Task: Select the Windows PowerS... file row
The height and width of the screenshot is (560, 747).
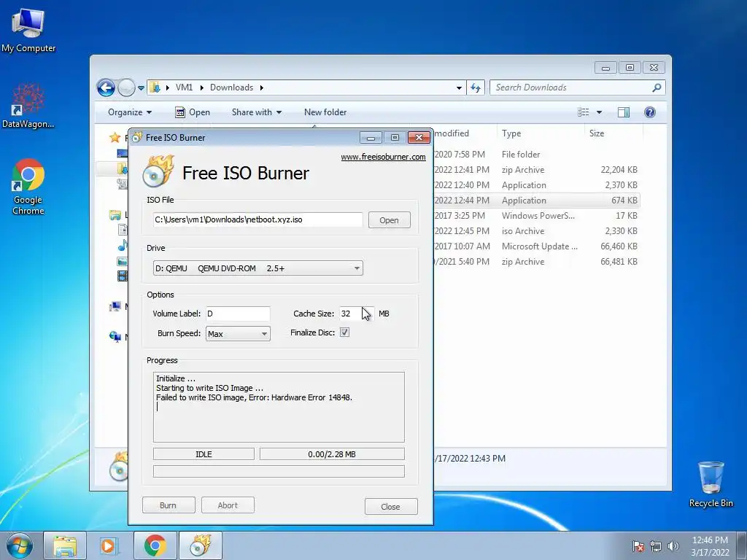Action: tap(536, 216)
